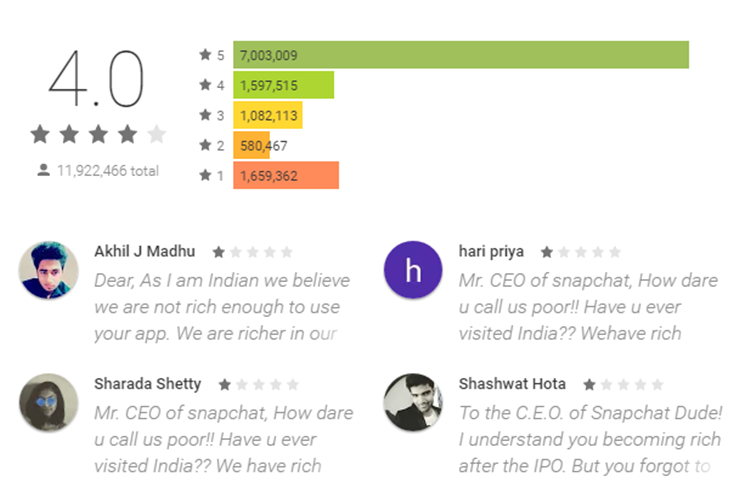Click the star icon beside rating 4
This screenshot has width=750, height=500.
coord(205,85)
